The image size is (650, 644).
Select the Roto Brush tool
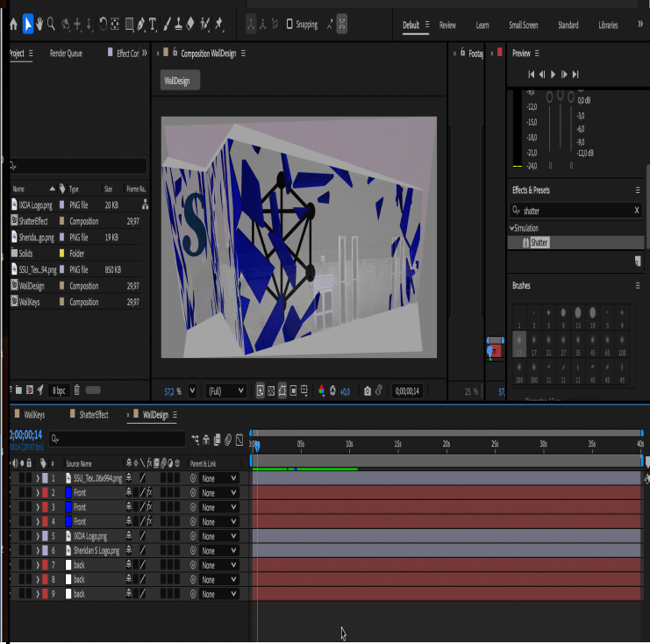(x=204, y=25)
